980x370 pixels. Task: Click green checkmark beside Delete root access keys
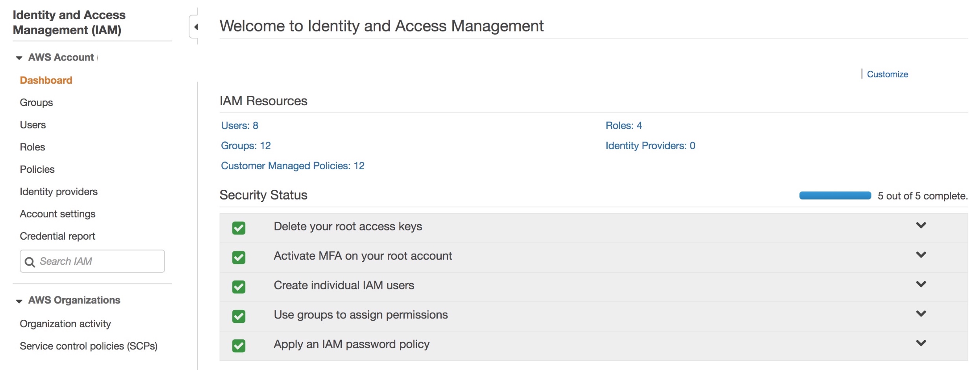coord(239,228)
